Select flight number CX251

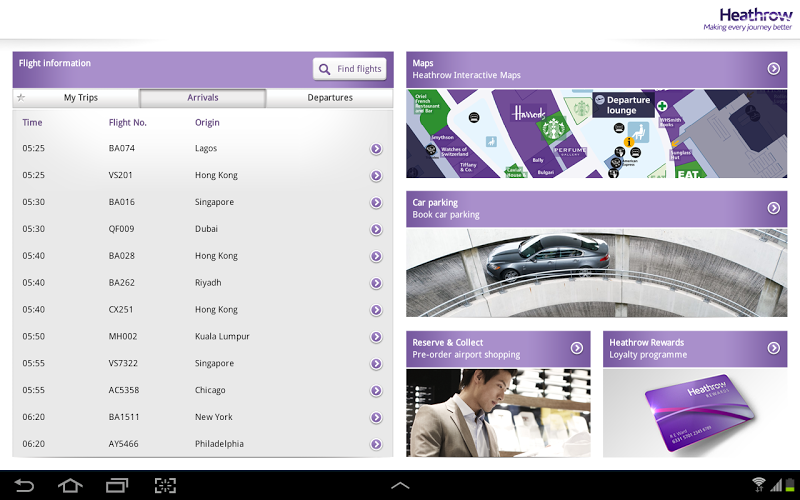(121, 310)
